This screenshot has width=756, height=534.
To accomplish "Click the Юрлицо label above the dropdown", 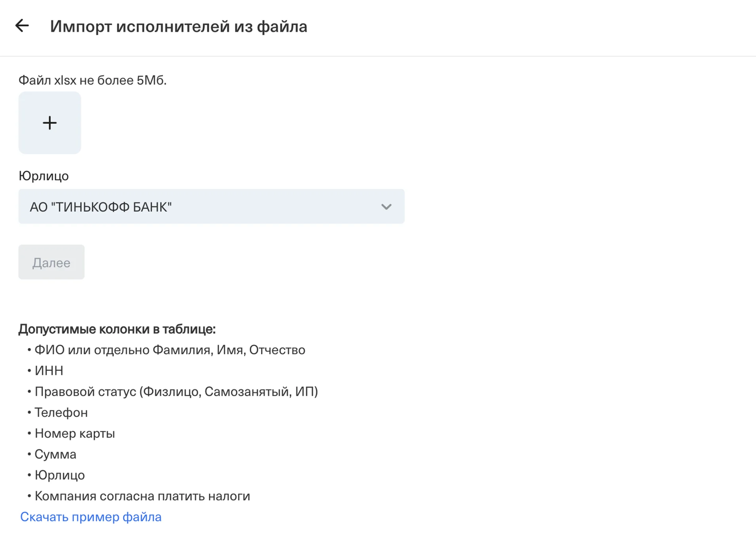I will (44, 176).
